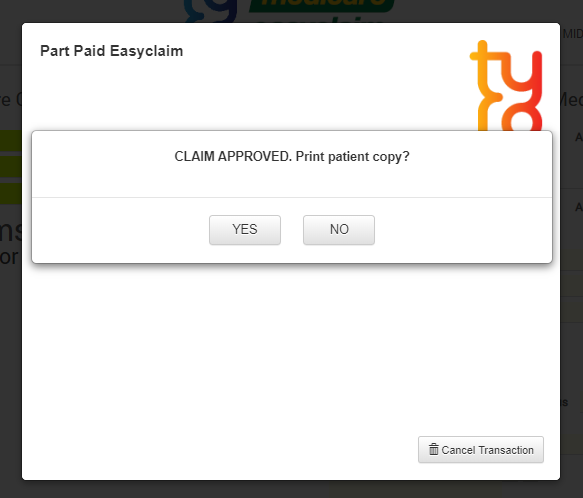Click the CLAIM APPROVED message text

292,157
